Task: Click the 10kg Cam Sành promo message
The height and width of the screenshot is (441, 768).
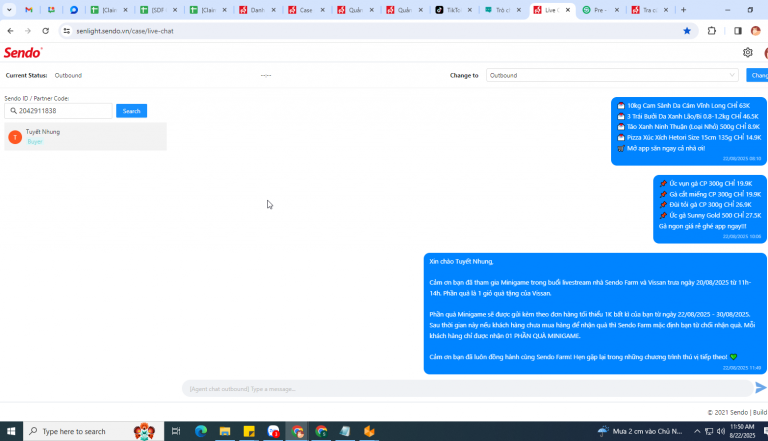Action: (689, 131)
